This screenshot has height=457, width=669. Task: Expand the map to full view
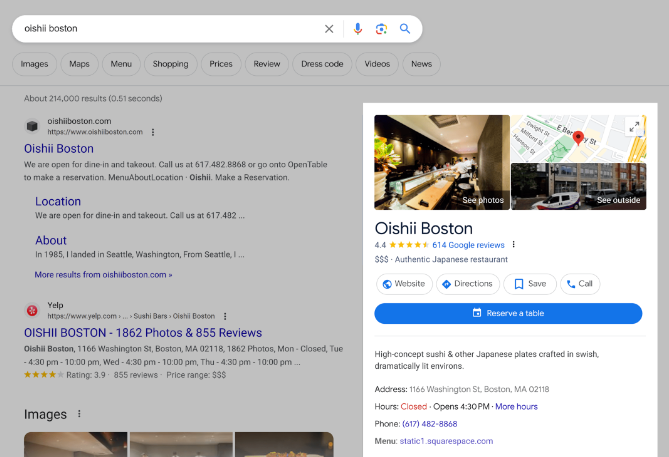click(633, 126)
